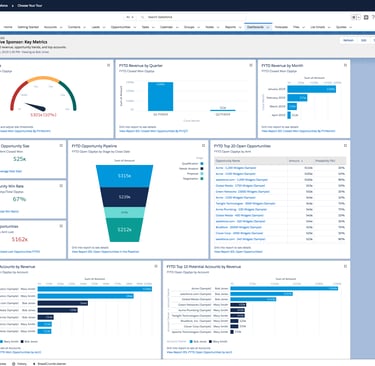Click the Refresh button

coord(348,40)
